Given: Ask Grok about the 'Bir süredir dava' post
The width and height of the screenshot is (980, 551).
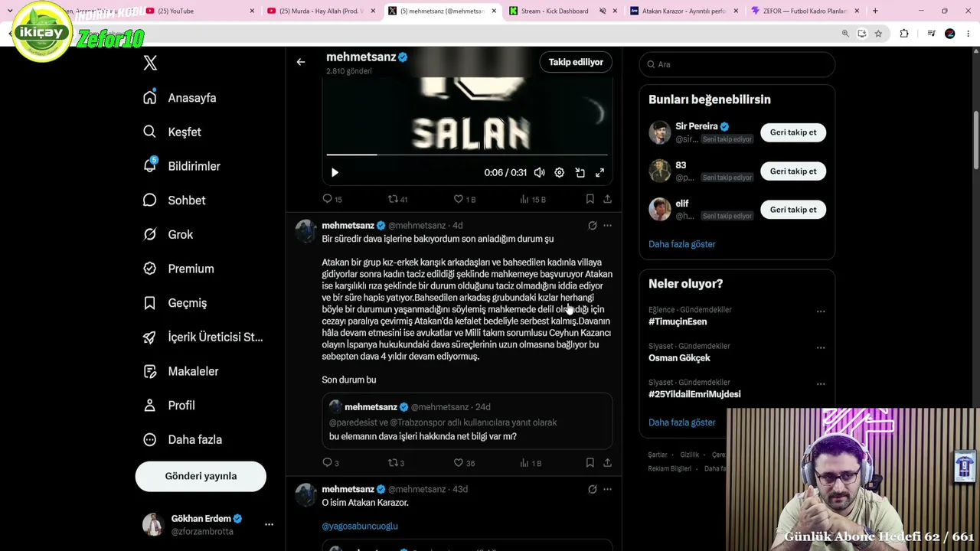Looking at the screenshot, I should click(x=592, y=226).
